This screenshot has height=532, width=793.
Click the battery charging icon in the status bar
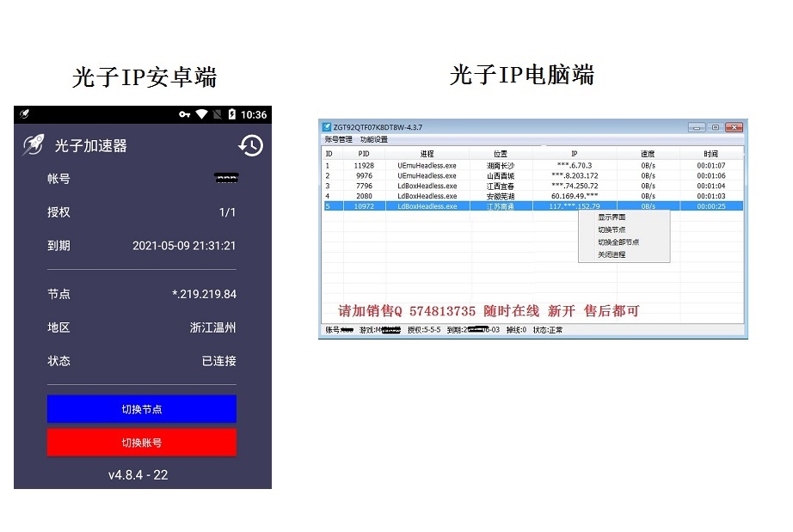231,114
